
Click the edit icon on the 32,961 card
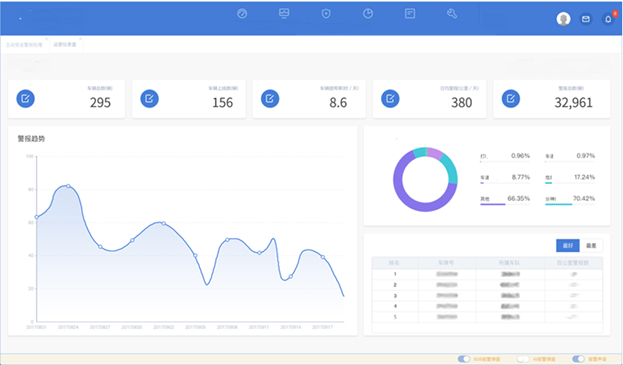[x=511, y=98]
